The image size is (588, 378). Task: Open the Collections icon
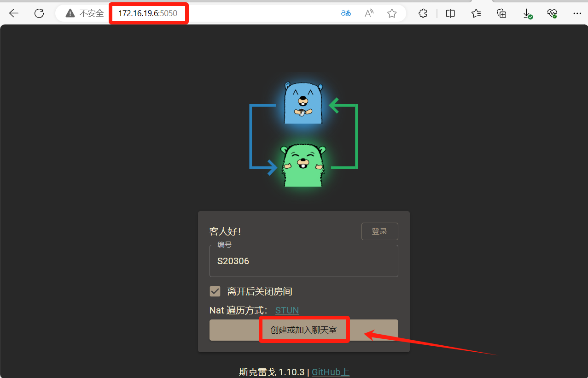click(502, 13)
